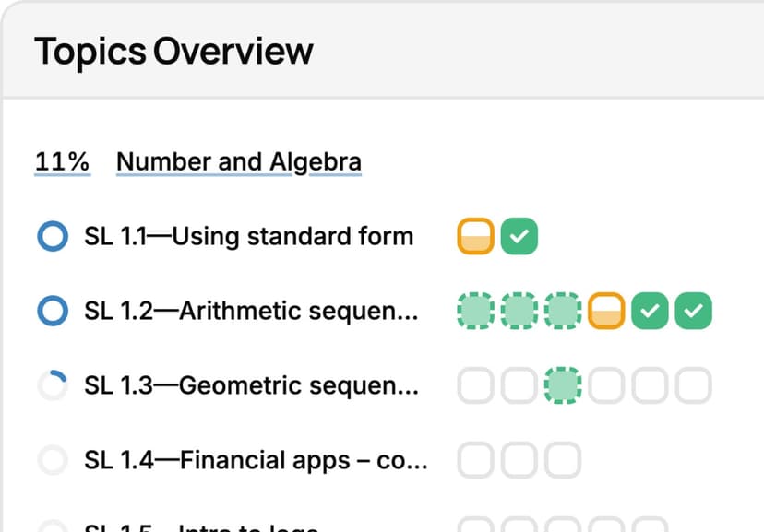The height and width of the screenshot is (532, 764).
Task: Select the dashed green badge in SL 1.3 row
Action: coord(562,385)
